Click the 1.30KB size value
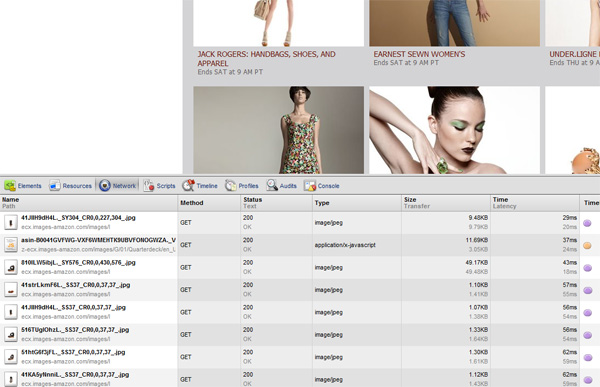The image size is (600, 387). pos(478,352)
